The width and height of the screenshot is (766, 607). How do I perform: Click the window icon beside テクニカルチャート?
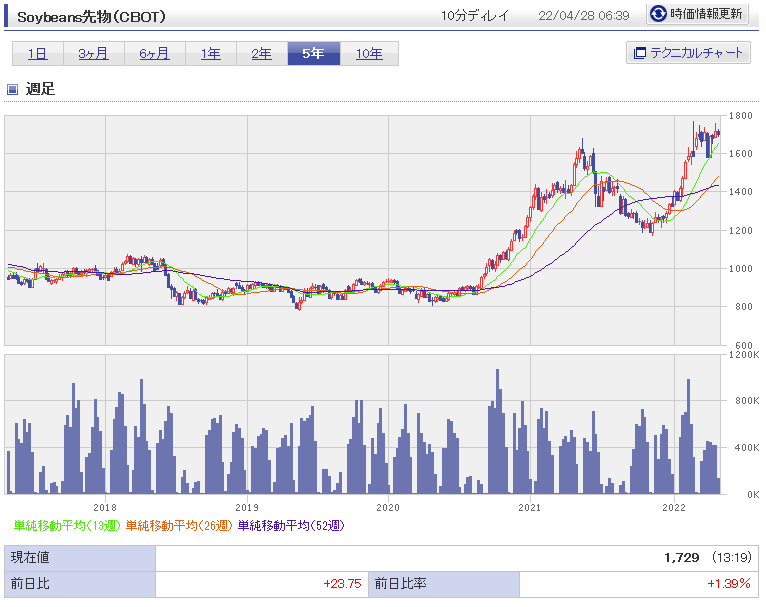pyautogui.click(x=639, y=53)
